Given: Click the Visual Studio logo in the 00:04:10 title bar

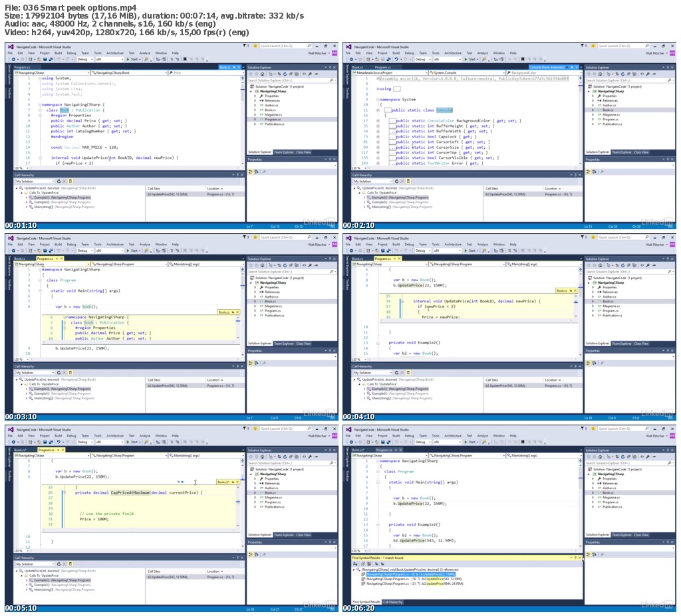Looking at the screenshot, I should 348,238.
